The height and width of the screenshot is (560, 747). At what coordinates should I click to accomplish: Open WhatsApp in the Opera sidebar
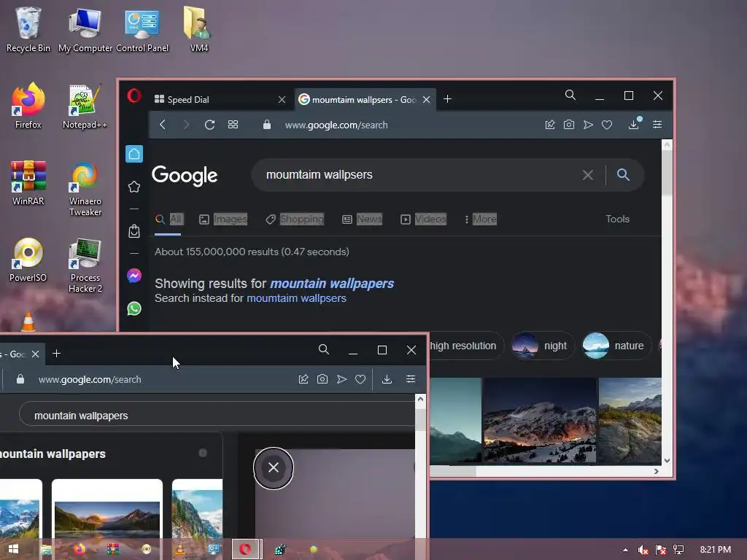(x=134, y=308)
